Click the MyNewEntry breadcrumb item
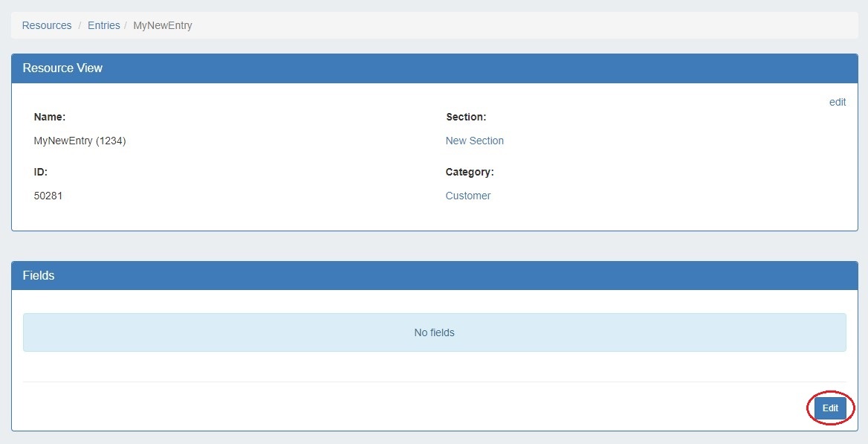 [162, 25]
